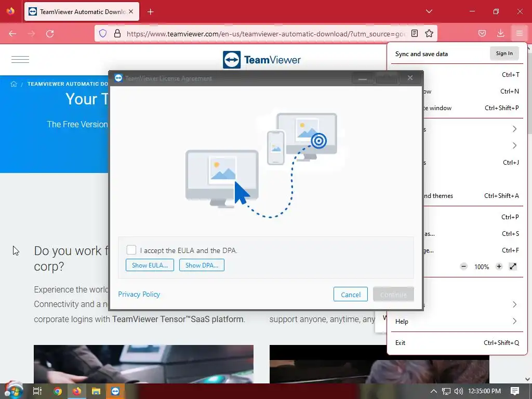The width and height of the screenshot is (532, 399).
Task: Click the Show EULA button
Action: click(150, 265)
